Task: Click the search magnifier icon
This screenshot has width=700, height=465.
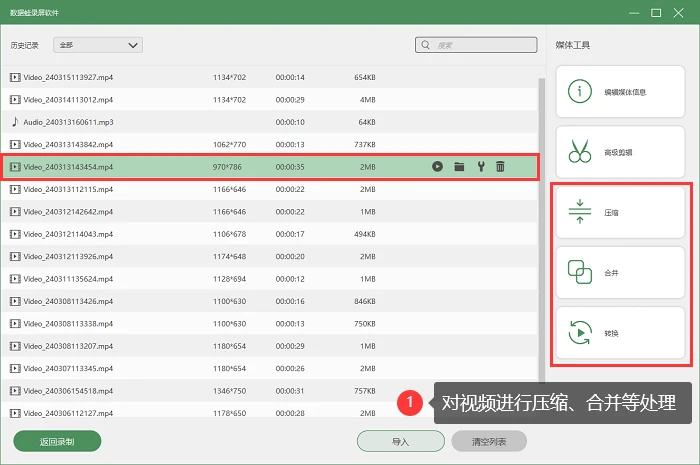Action: pos(425,45)
